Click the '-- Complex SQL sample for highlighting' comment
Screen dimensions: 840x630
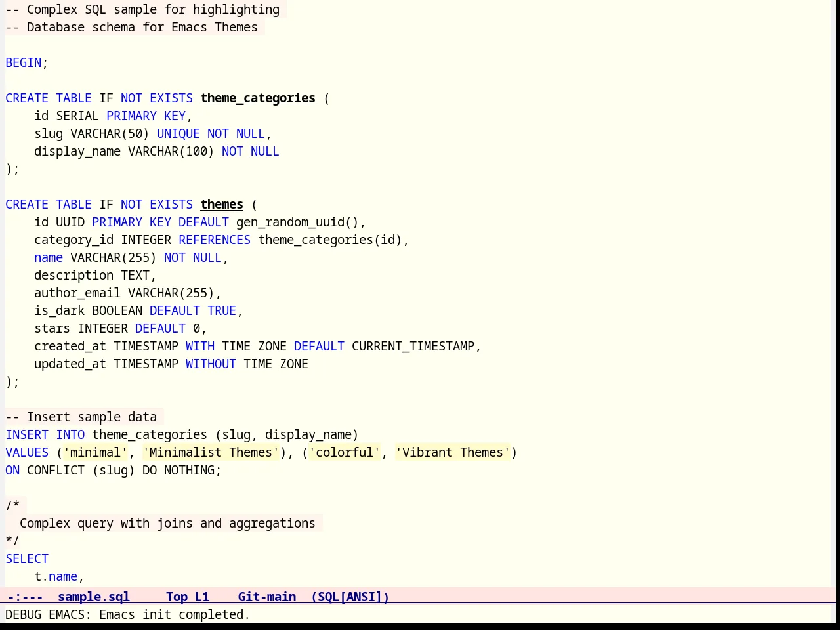point(142,9)
